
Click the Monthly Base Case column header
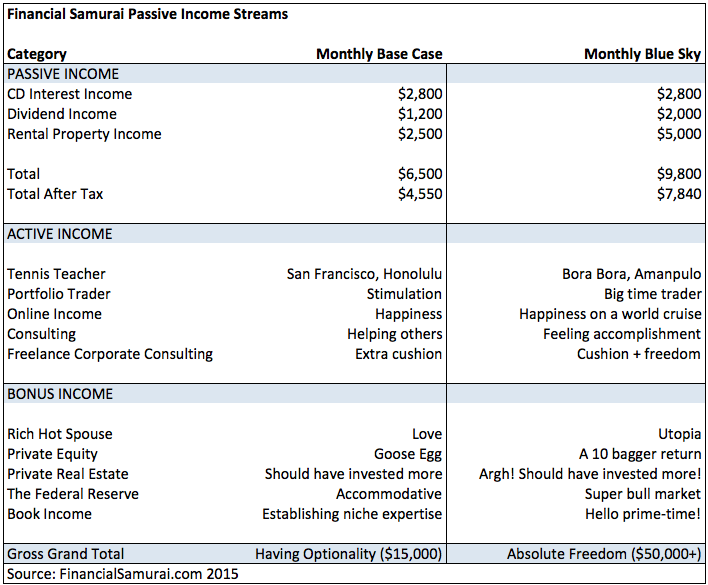pos(379,54)
